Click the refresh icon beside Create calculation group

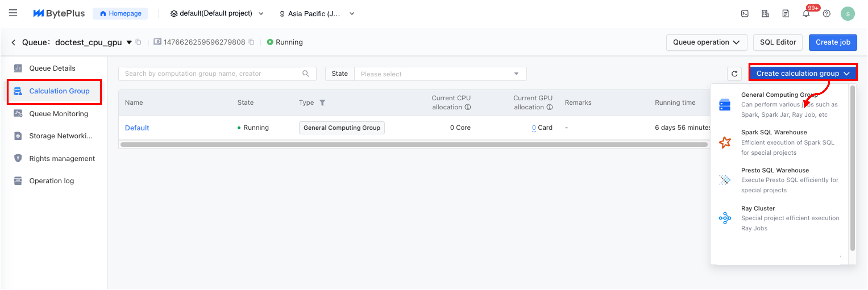734,74
